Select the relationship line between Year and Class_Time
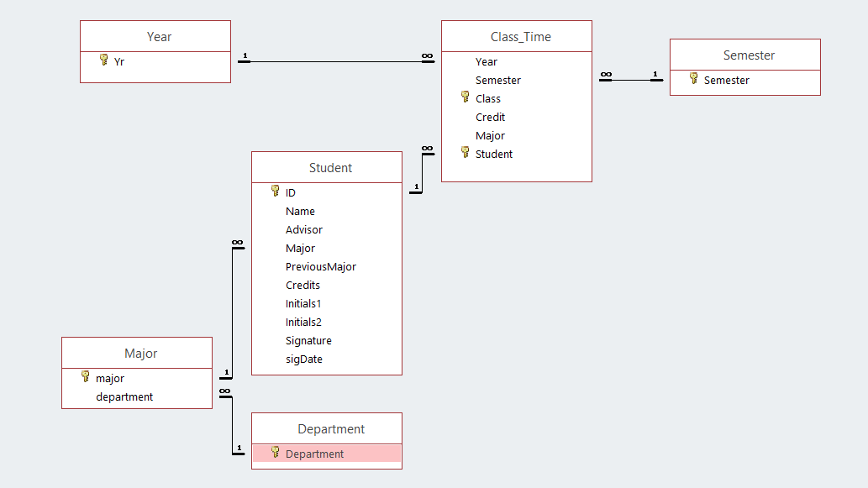 [x=336, y=61]
